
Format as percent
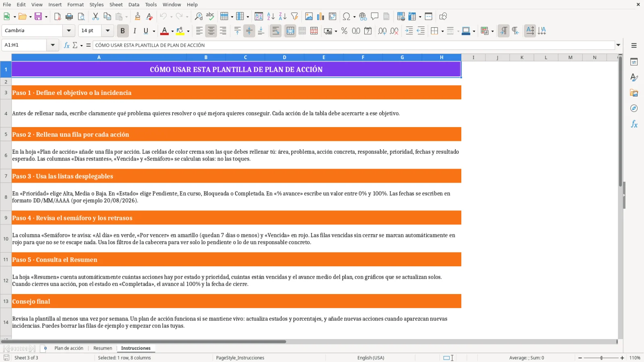[x=344, y=31]
